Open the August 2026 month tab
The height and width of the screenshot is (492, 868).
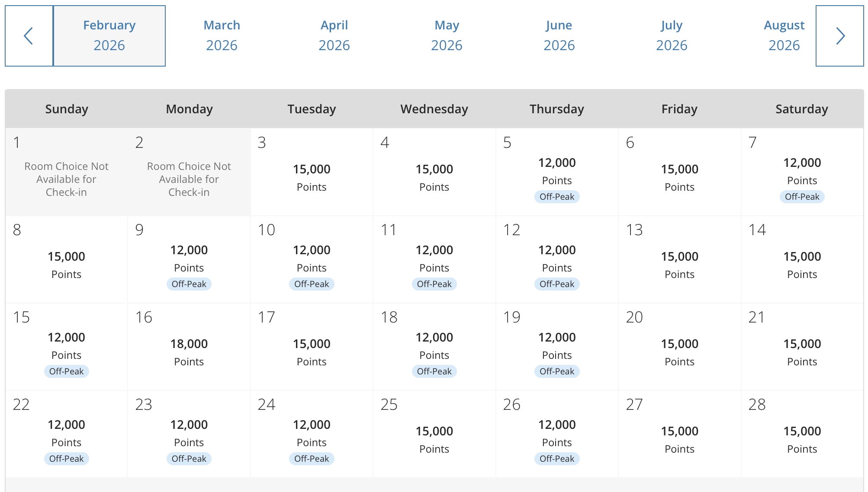(784, 36)
